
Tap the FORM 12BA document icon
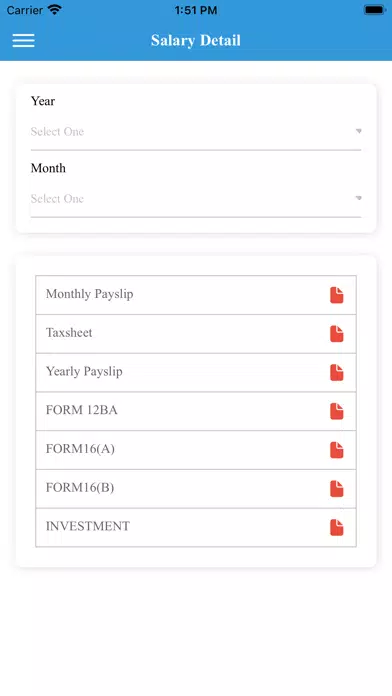(x=337, y=411)
